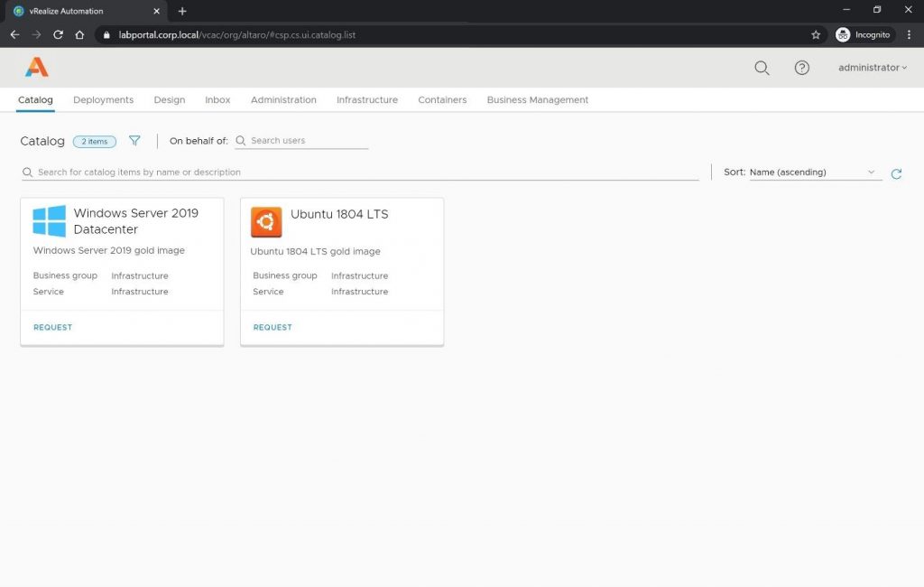924x587 pixels.
Task: Click the 2 items count badge
Action: pos(94,142)
